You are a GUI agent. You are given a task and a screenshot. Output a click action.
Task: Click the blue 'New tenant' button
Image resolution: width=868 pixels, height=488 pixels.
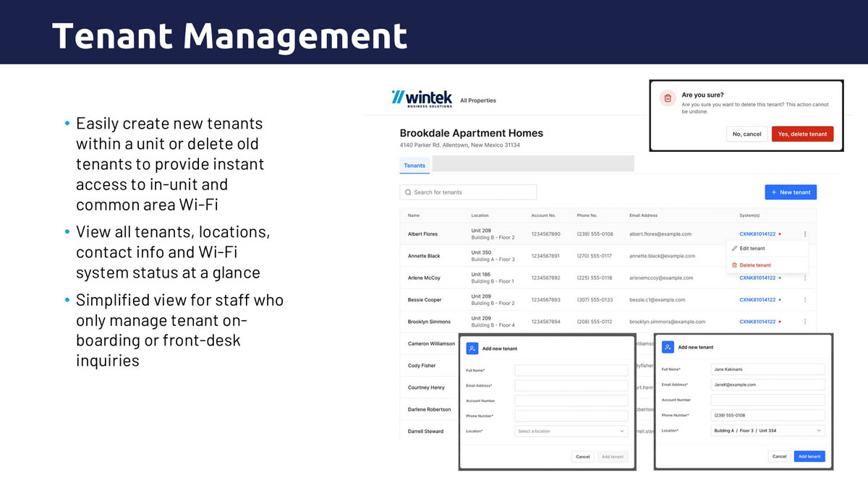pos(791,192)
